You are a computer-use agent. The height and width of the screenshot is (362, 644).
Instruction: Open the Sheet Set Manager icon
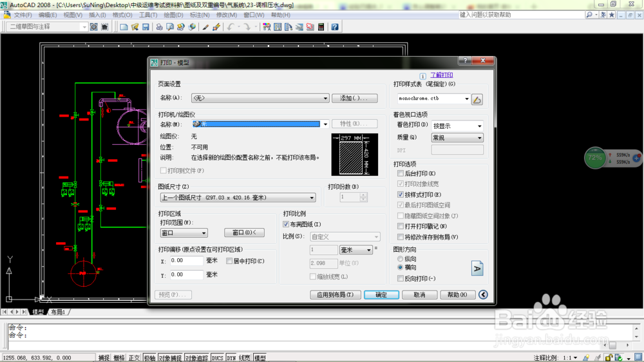tap(299, 27)
